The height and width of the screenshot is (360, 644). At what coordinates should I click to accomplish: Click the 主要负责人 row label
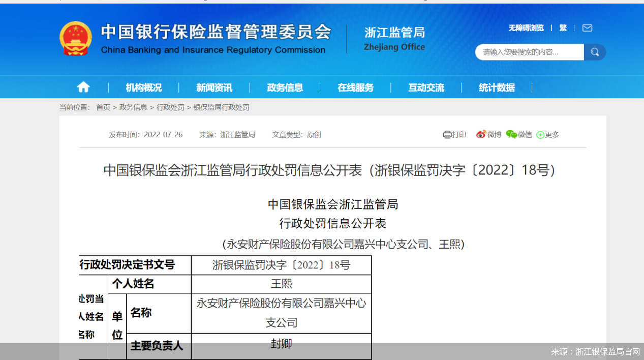[x=157, y=346]
